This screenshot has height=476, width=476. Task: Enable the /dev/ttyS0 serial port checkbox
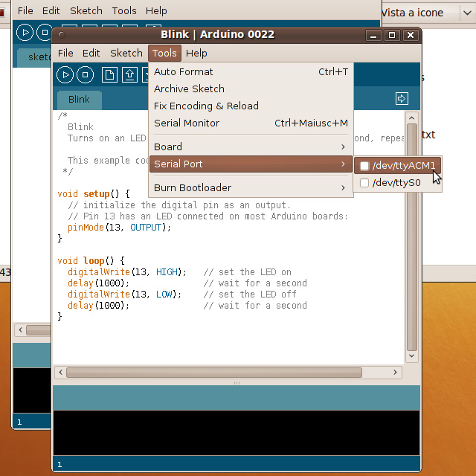(364, 183)
